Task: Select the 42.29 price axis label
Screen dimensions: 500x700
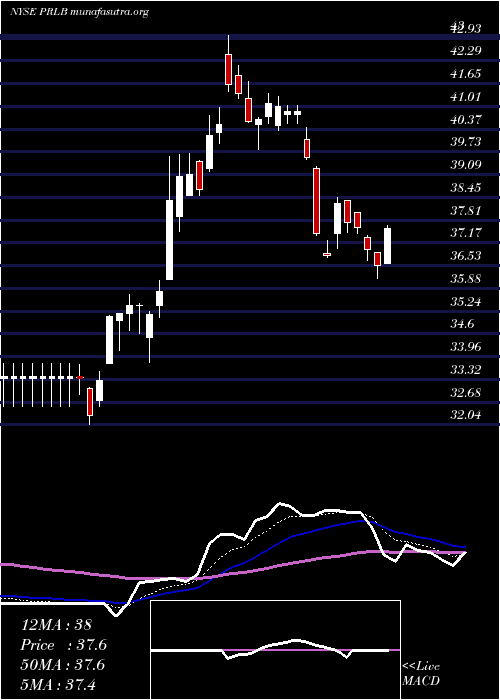Action: [x=466, y=51]
